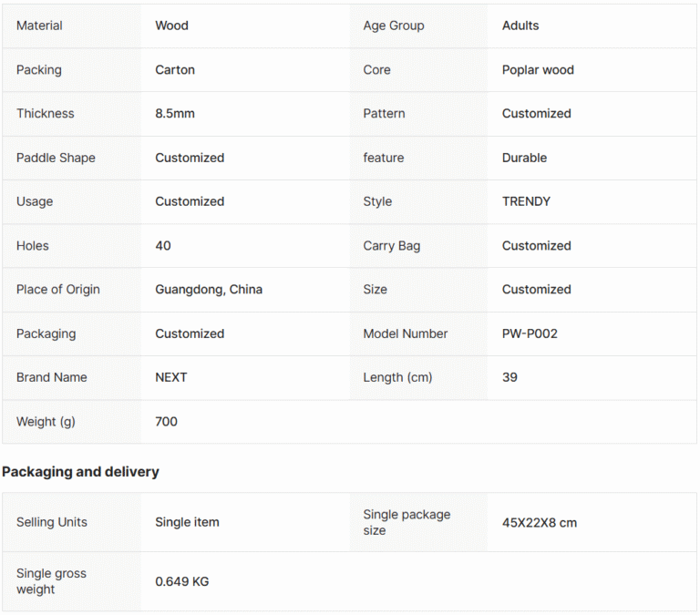Click the 45X22X8 cm package size

[540, 523]
